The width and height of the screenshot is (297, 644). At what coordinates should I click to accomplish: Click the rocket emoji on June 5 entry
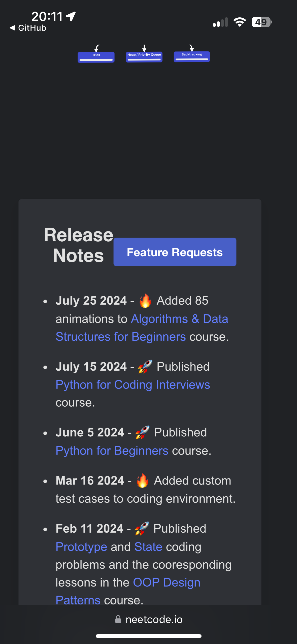[x=142, y=433]
